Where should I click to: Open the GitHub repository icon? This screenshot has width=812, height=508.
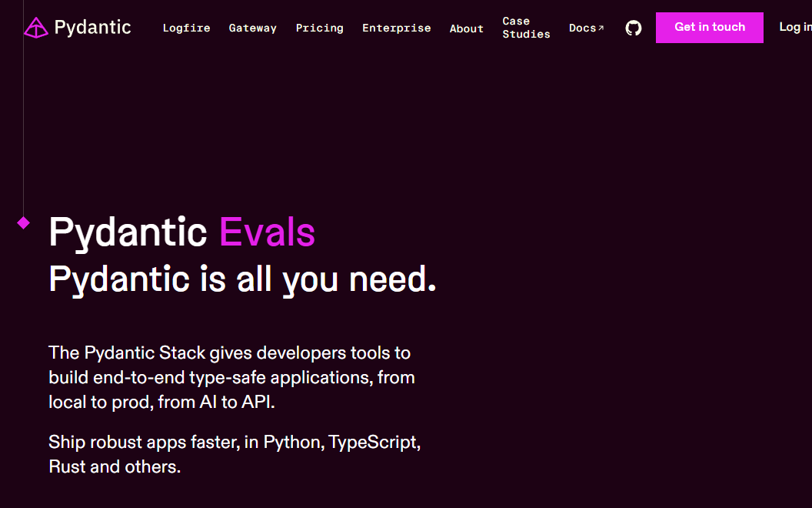[x=633, y=28]
